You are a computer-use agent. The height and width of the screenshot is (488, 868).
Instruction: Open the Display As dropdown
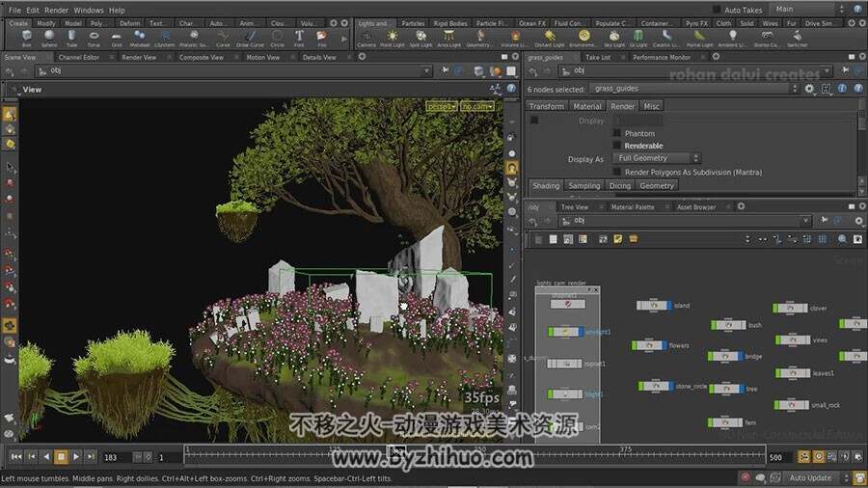[x=657, y=158]
